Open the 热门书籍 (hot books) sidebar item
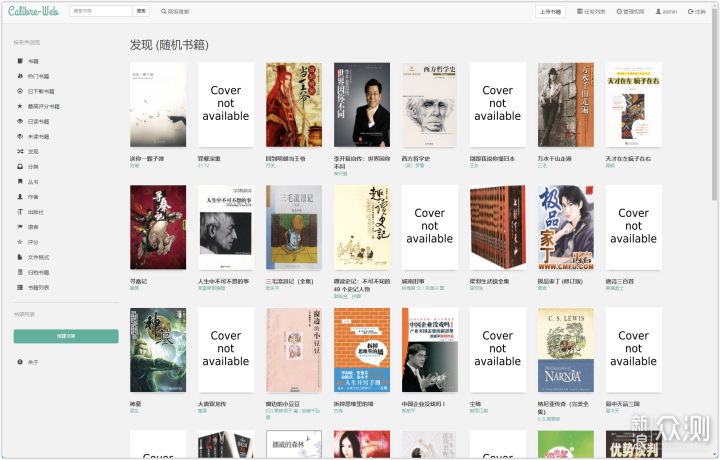 pyautogui.click(x=38, y=76)
